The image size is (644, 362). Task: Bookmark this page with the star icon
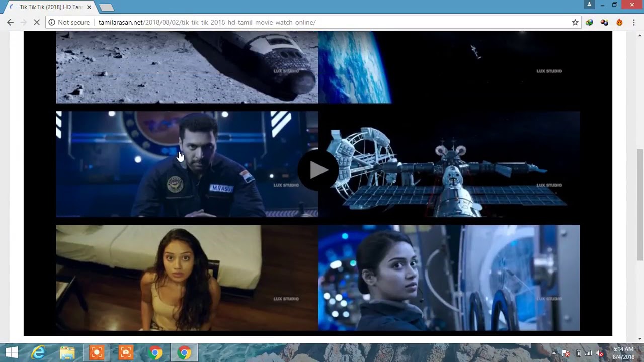575,22
